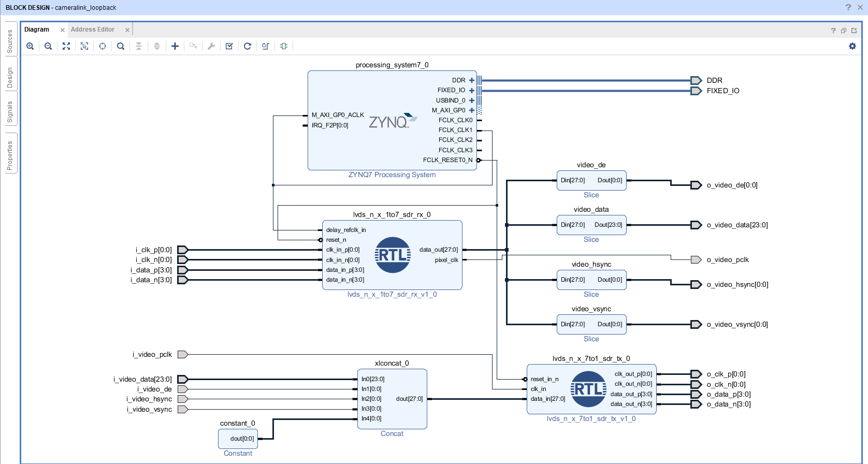868x464 pixels.
Task: Switch to the Address Editor tab
Action: tap(93, 30)
